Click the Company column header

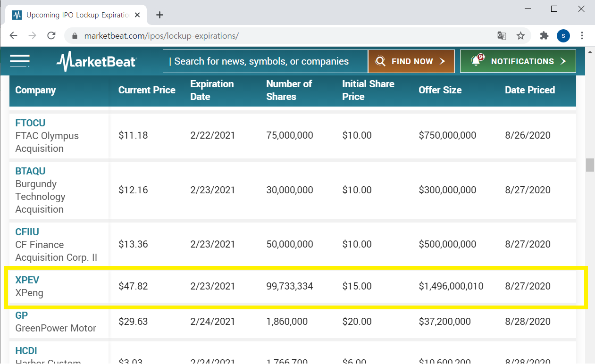pyautogui.click(x=35, y=90)
